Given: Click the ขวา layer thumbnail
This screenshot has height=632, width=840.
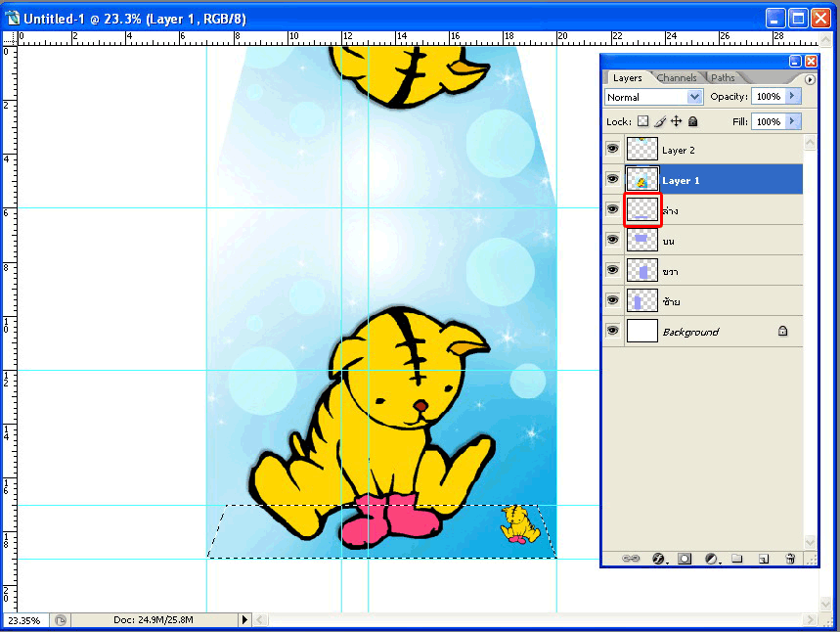Looking at the screenshot, I should (x=641, y=271).
